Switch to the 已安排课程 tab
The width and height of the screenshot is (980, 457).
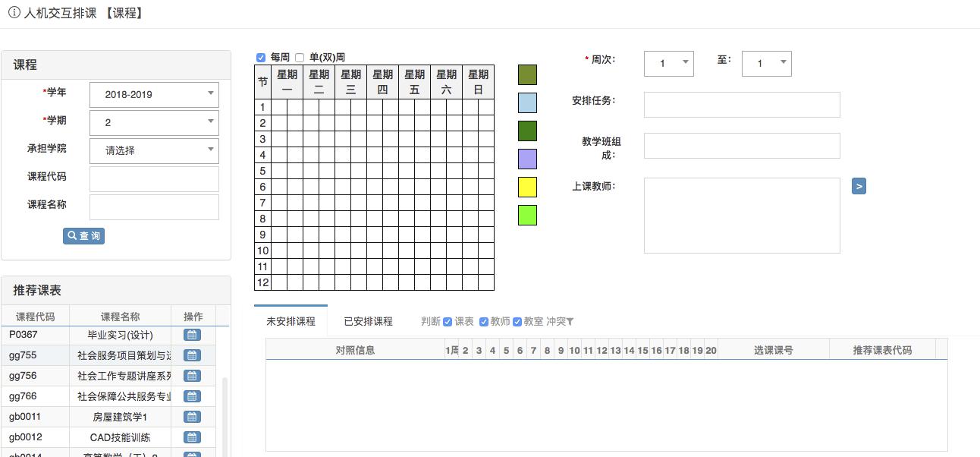(x=367, y=320)
